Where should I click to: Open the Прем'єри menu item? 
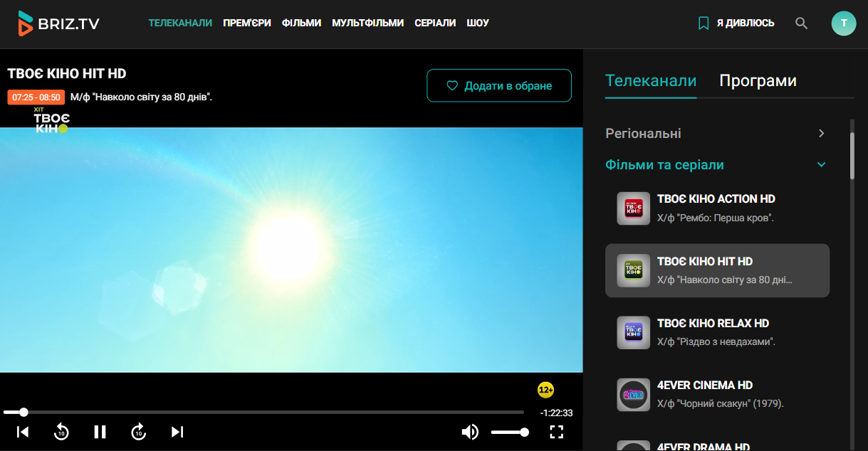coord(246,23)
